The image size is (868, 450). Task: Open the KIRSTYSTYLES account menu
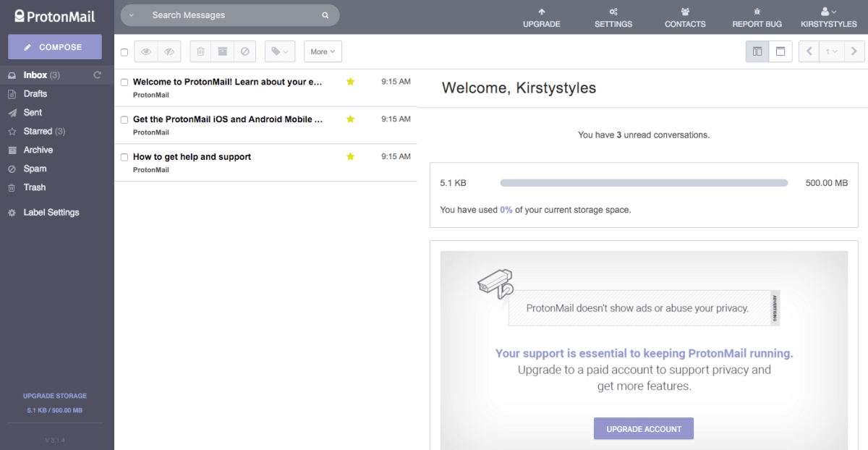click(x=829, y=18)
